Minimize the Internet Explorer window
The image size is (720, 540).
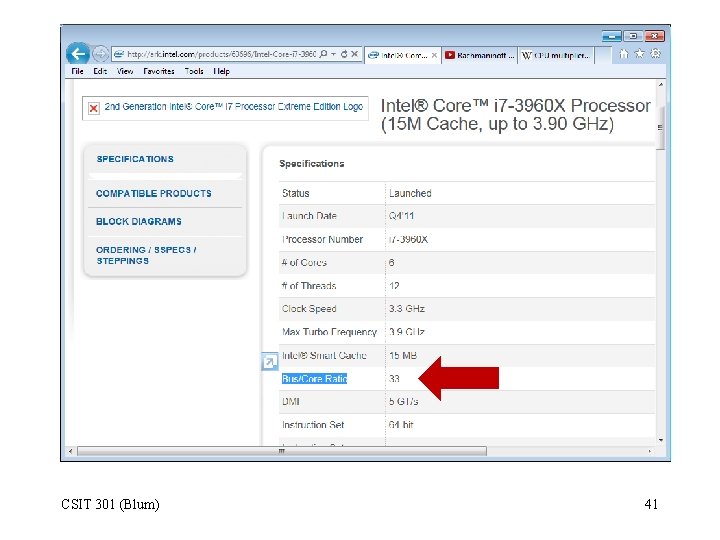tap(612, 36)
